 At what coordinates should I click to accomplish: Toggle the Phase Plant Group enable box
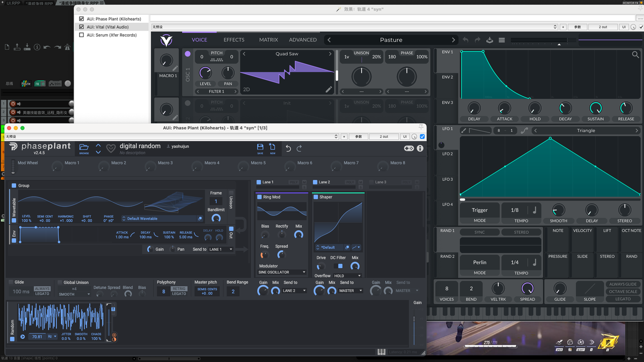[14, 186]
